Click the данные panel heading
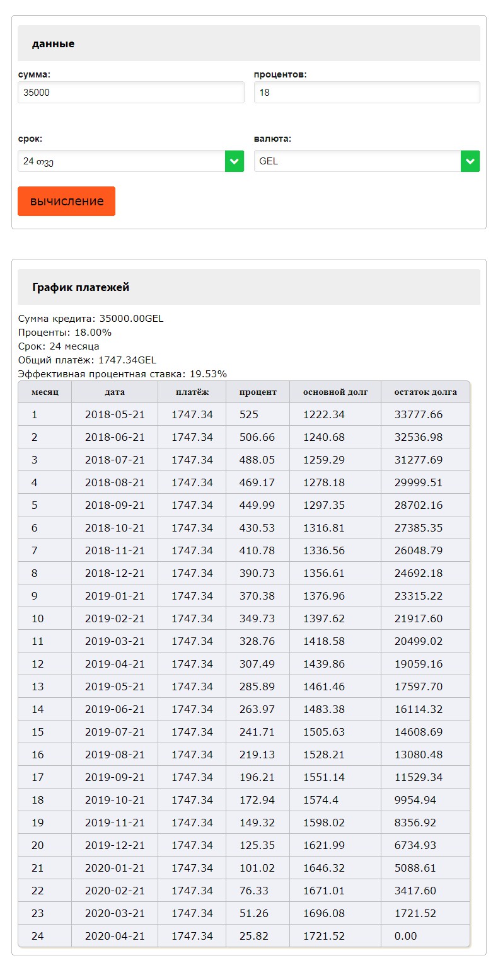The width and height of the screenshot is (498, 980). point(54,44)
